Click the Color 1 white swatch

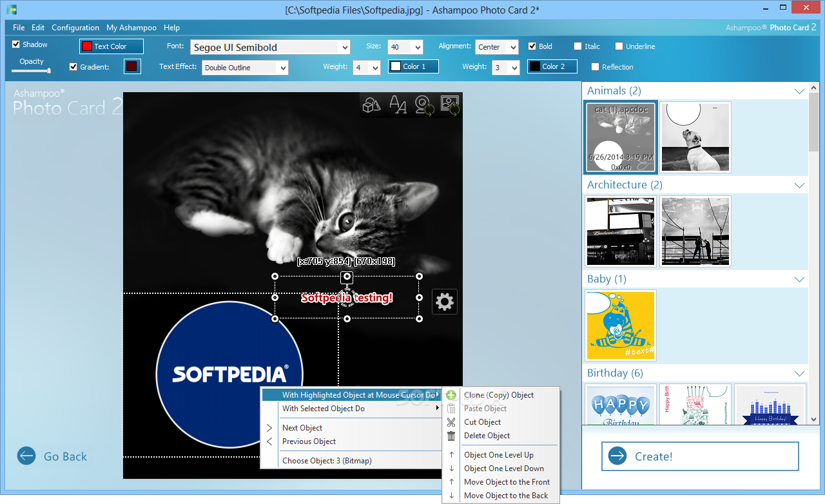click(x=395, y=66)
